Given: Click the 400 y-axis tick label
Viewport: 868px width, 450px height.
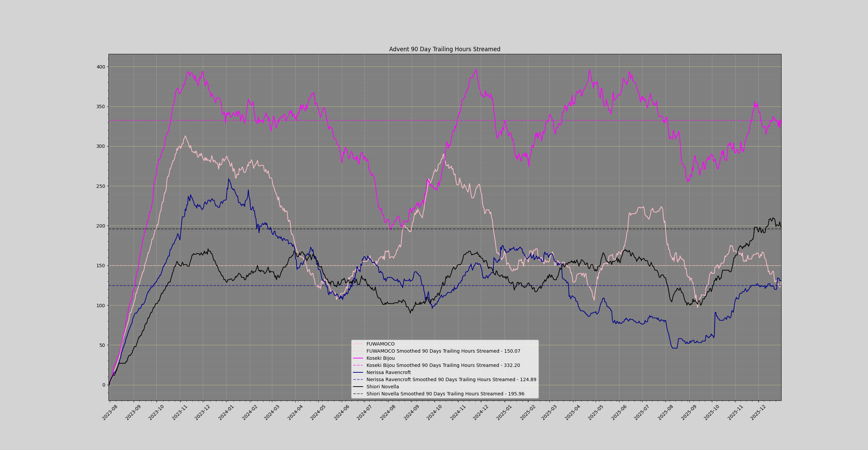Looking at the screenshot, I should 101,67.
